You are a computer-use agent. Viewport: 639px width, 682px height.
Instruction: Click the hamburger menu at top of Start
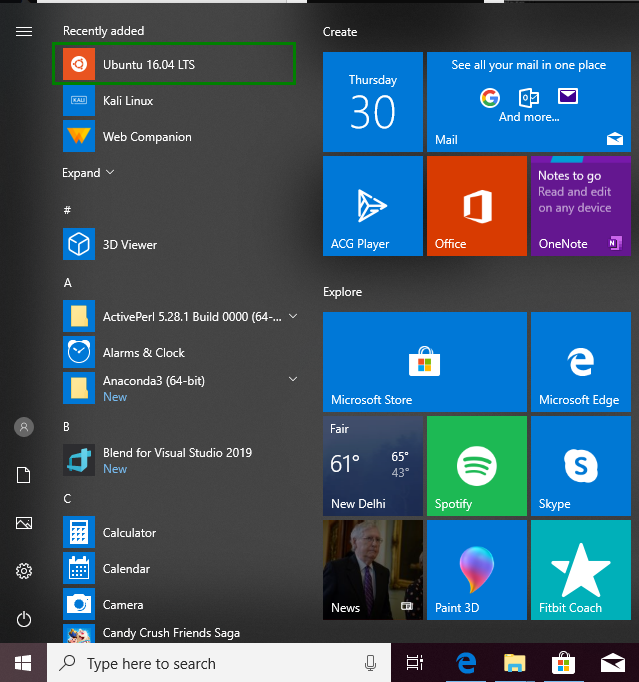pyautogui.click(x=24, y=31)
